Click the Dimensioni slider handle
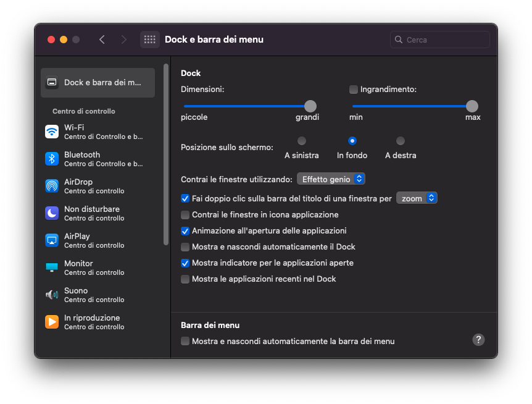The image size is (532, 404). [x=310, y=106]
